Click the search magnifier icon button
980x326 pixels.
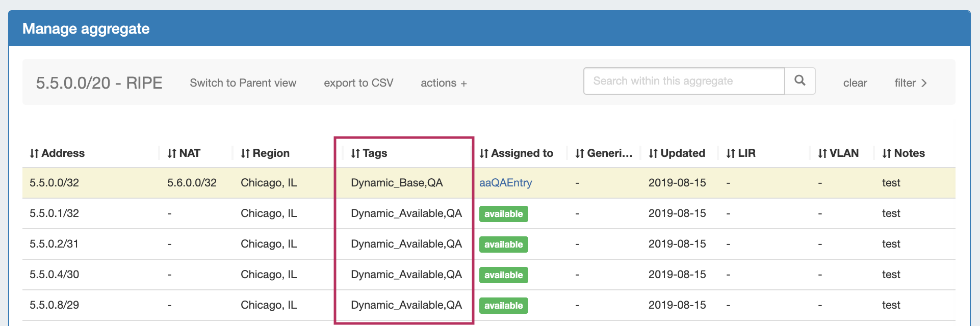click(x=800, y=81)
